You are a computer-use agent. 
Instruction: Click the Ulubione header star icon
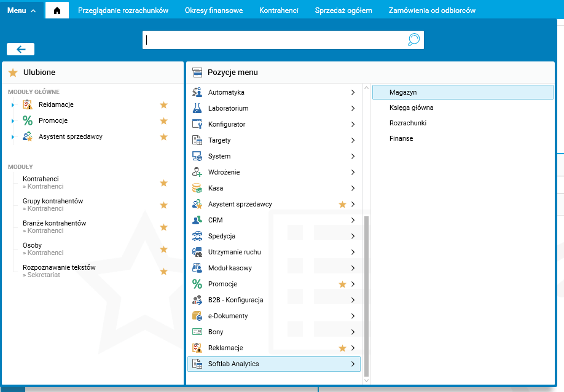pos(13,73)
